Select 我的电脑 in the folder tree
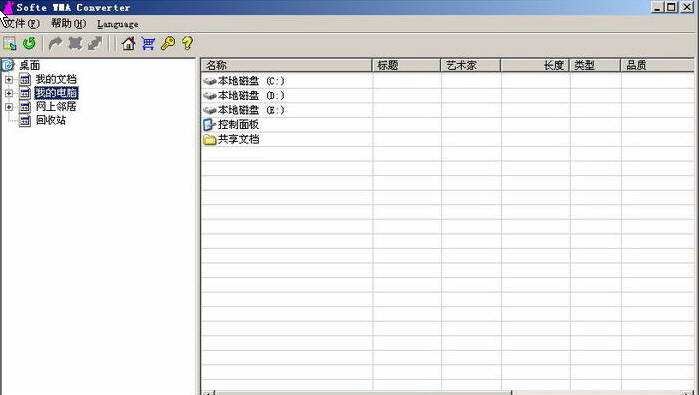 click(x=56, y=93)
